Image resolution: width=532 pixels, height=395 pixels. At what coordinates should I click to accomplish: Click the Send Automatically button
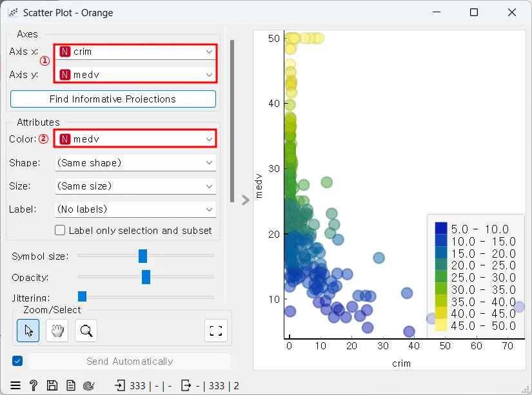(130, 361)
